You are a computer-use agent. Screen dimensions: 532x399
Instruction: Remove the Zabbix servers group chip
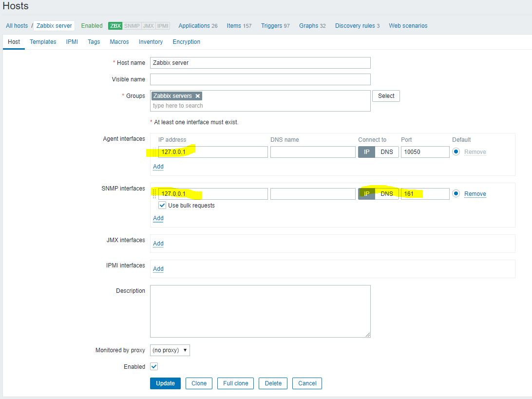click(197, 95)
